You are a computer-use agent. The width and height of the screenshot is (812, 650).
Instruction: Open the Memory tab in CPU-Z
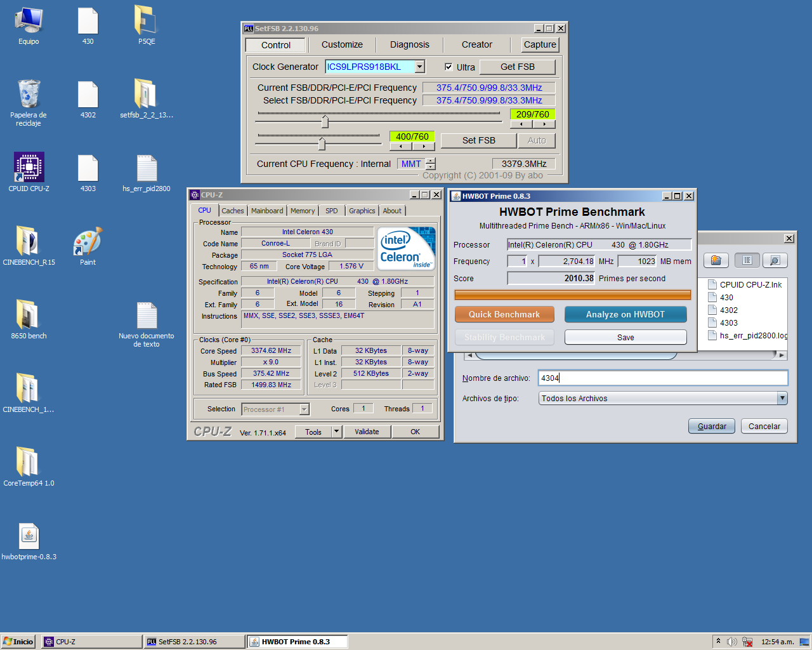[x=303, y=211]
